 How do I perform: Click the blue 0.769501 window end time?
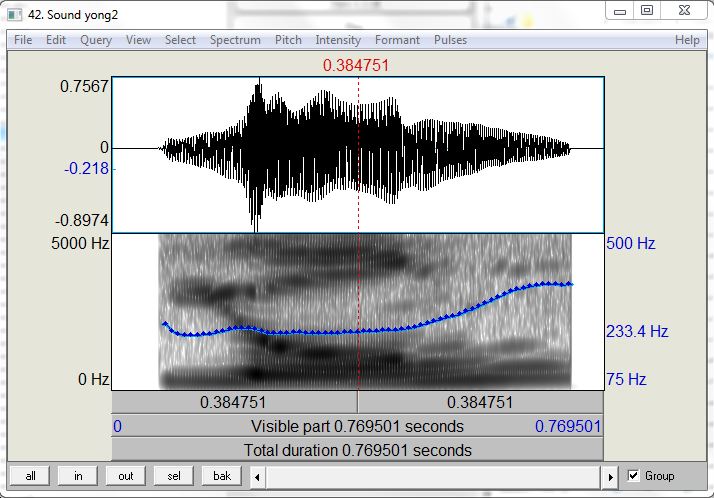[x=568, y=426]
